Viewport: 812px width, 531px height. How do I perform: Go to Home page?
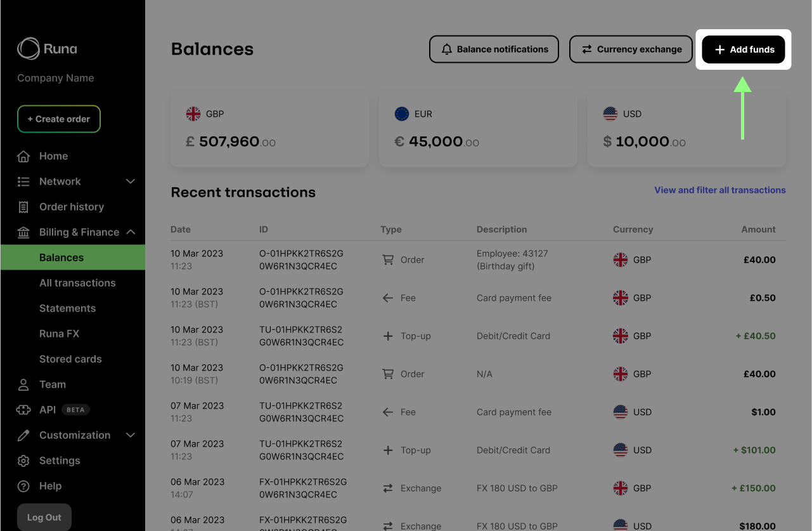[53, 156]
